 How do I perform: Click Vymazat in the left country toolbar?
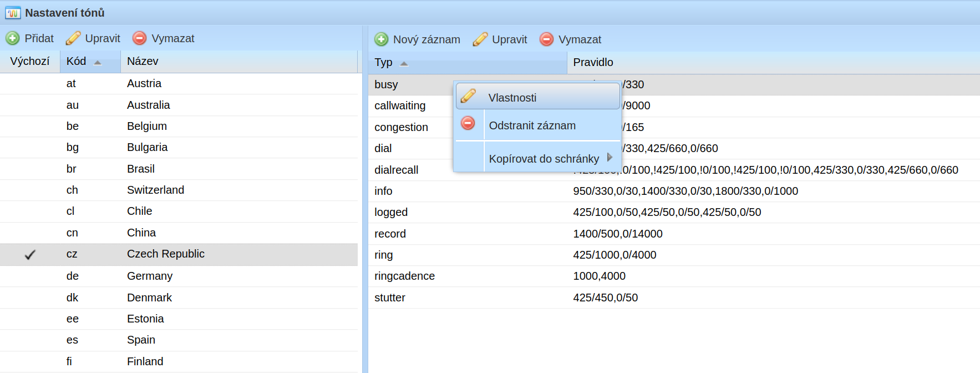tap(164, 38)
